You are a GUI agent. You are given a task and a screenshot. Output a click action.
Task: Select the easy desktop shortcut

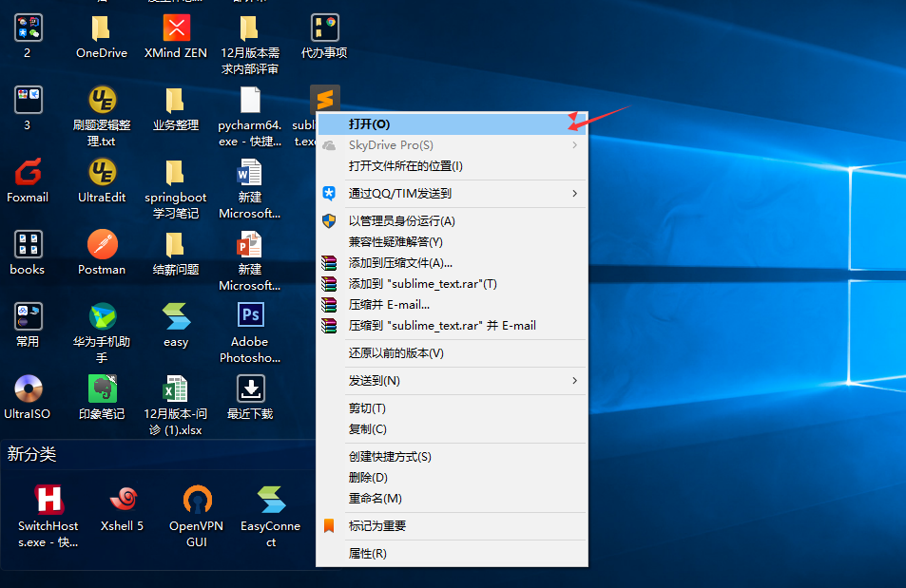click(176, 316)
